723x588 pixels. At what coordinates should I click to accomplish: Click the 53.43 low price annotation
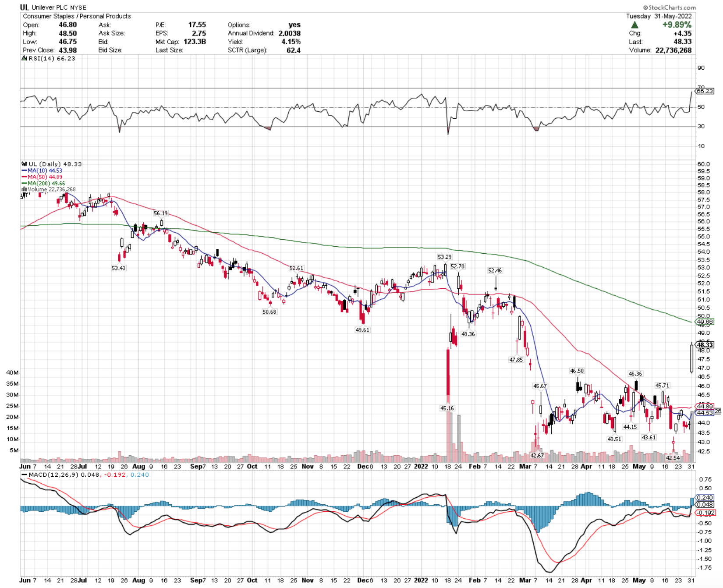[118, 268]
